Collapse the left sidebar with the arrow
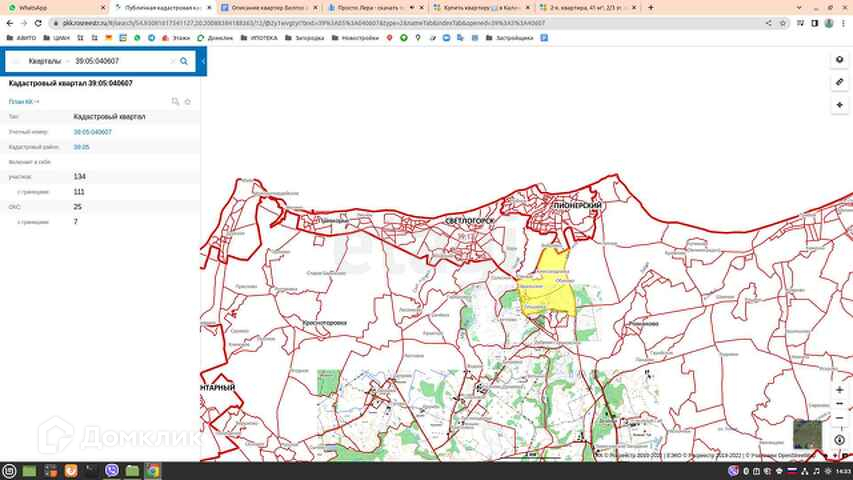Viewport: 853px width, 480px height. [203, 61]
